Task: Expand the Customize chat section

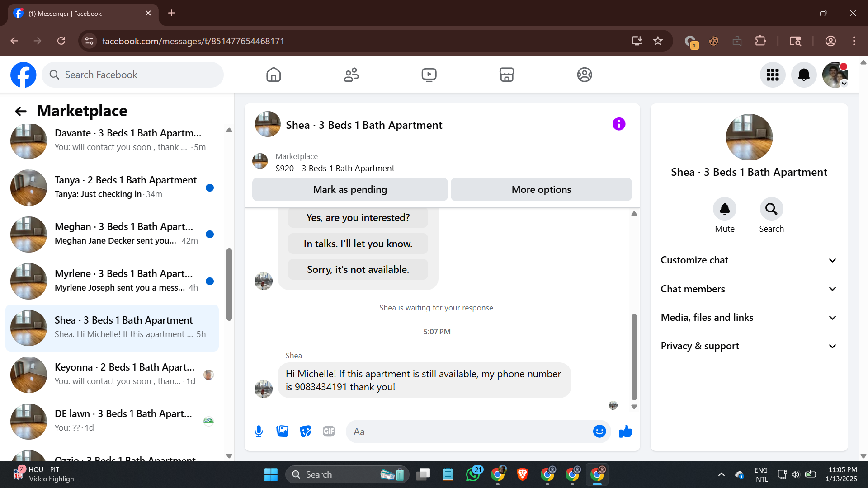Action: (749, 260)
